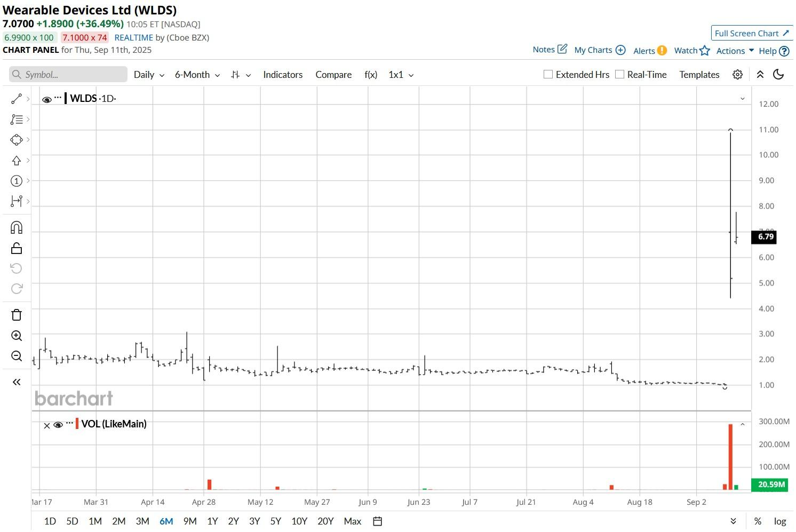
Task: Add WLDS to Watch list
Action: click(692, 51)
